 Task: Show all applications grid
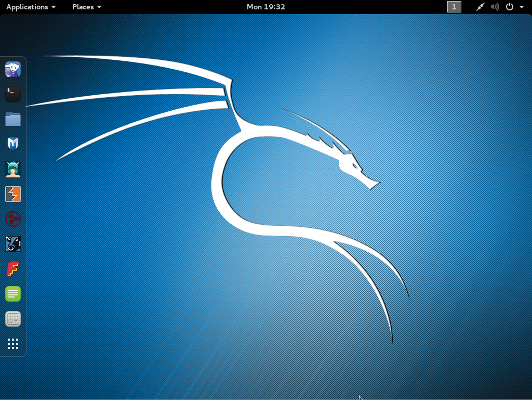coord(13,344)
